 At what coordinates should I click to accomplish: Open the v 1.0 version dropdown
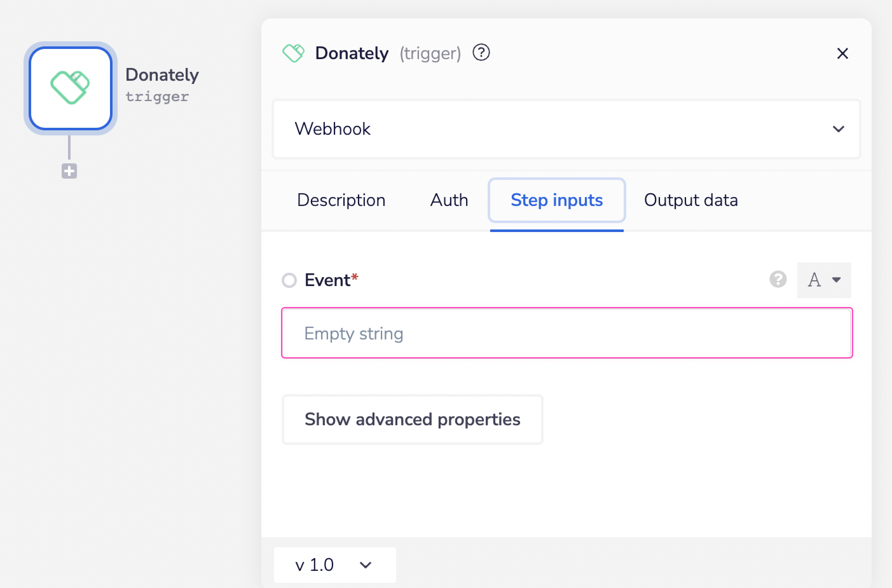[x=334, y=565]
